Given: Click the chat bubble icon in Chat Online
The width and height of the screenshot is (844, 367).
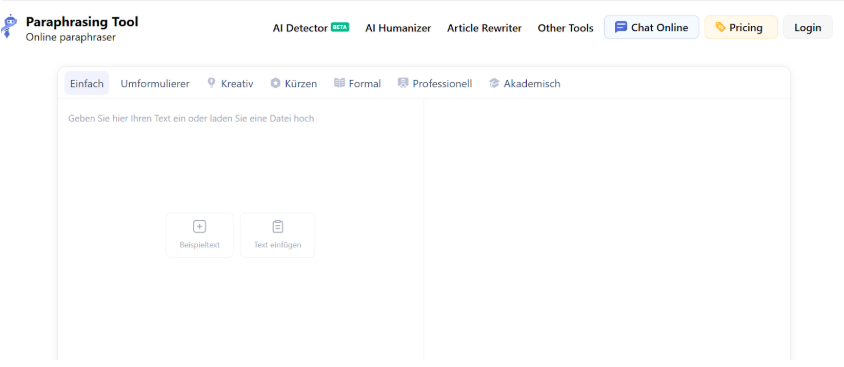Looking at the screenshot, I should [x=621, y=27].
